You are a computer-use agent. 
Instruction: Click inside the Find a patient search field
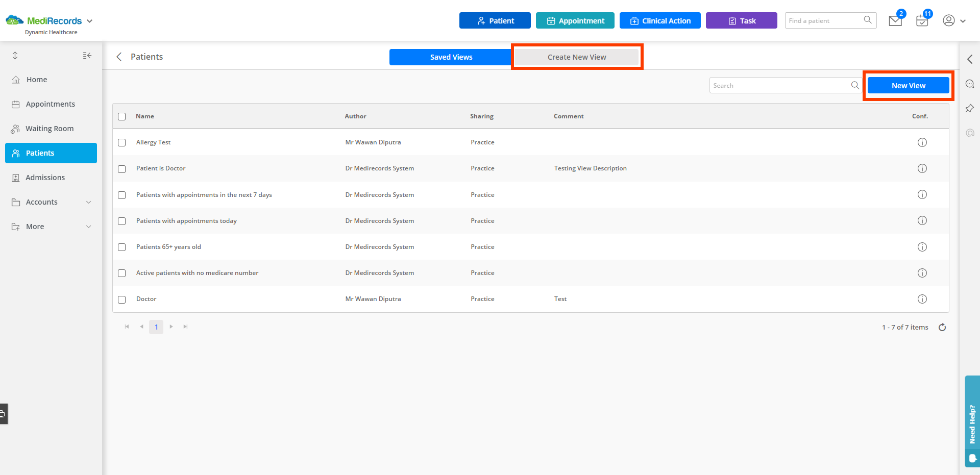[822, 20]
